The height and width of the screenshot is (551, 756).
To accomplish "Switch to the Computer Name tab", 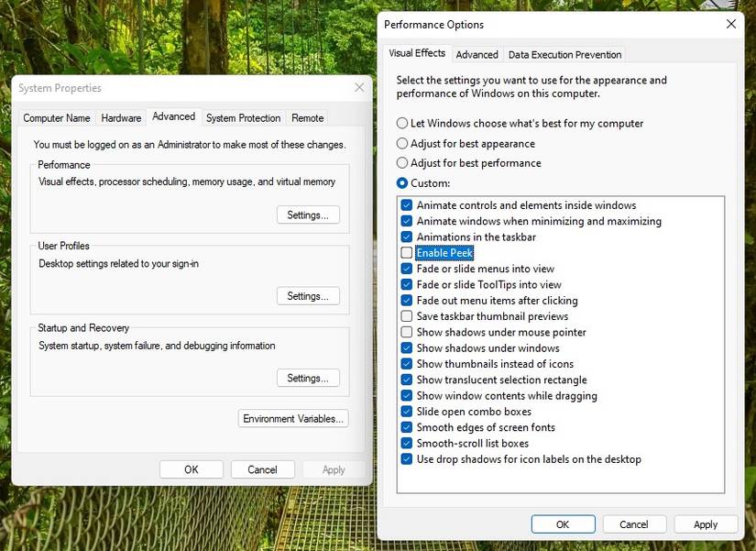I will 57,118.
